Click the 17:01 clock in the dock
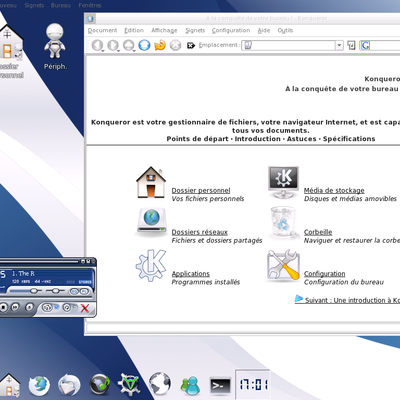Viewport: 400px width, 400px height. click(253, 385)
